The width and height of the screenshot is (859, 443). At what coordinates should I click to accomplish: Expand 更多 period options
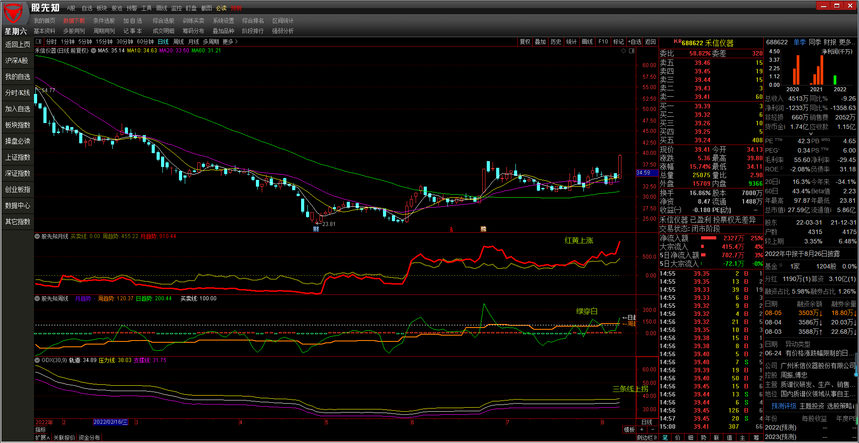pyautogui.click(x=228, y=42)
